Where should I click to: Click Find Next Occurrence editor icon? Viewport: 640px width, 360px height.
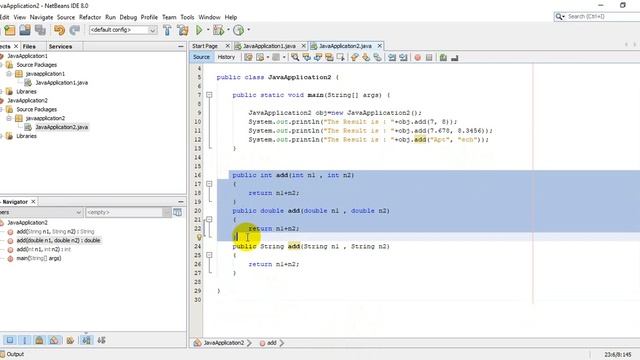coord(318,58)
